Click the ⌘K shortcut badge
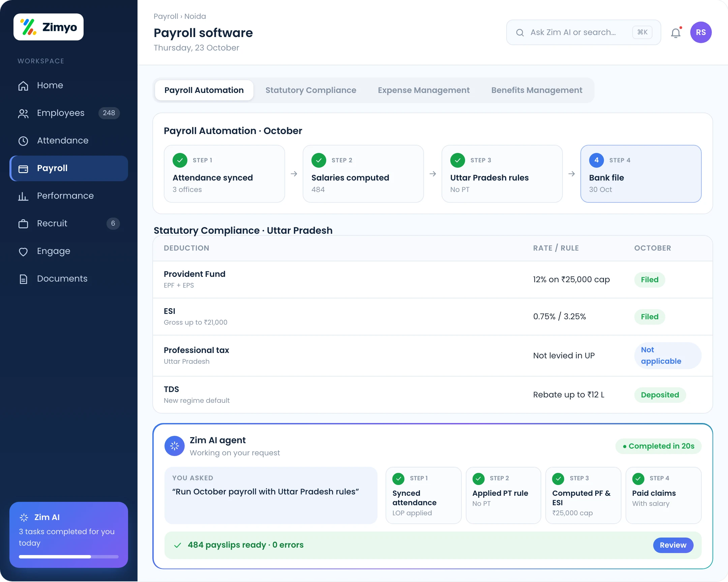Viewport: 728px width, 582px height. point(642,32)
